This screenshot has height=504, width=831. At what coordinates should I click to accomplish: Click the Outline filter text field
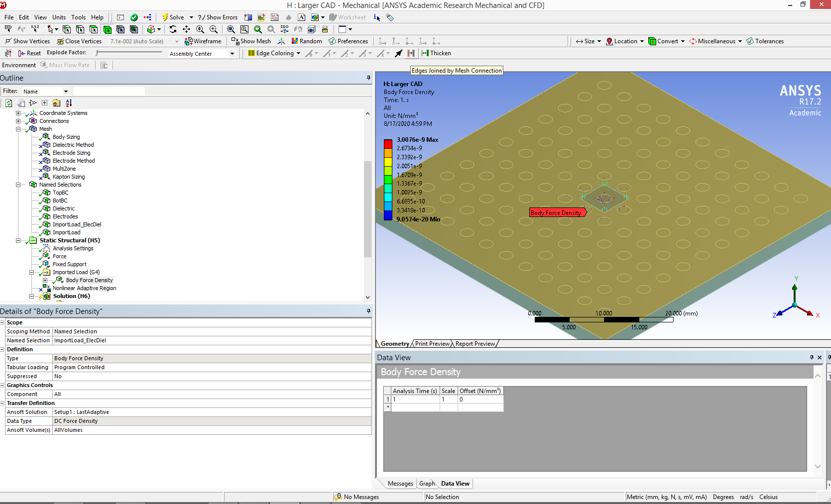pyautogui.click(x=109, y=92)
